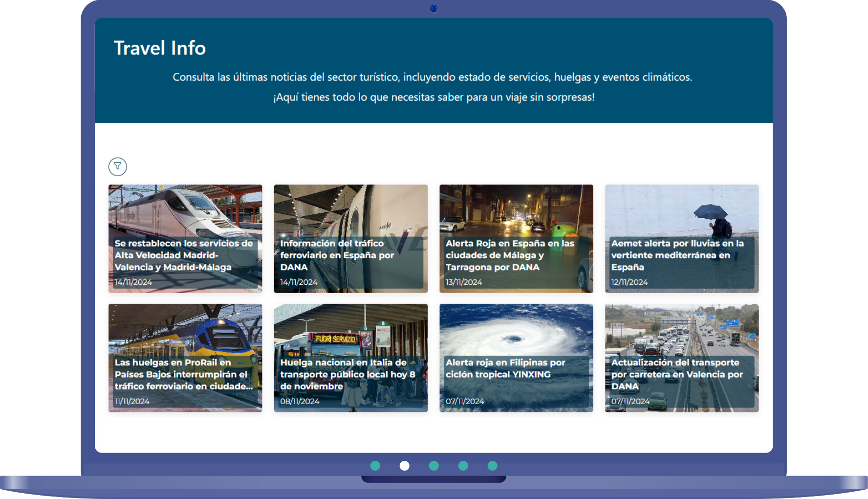Click the 08/11/2024 date label

pos(300,401)
